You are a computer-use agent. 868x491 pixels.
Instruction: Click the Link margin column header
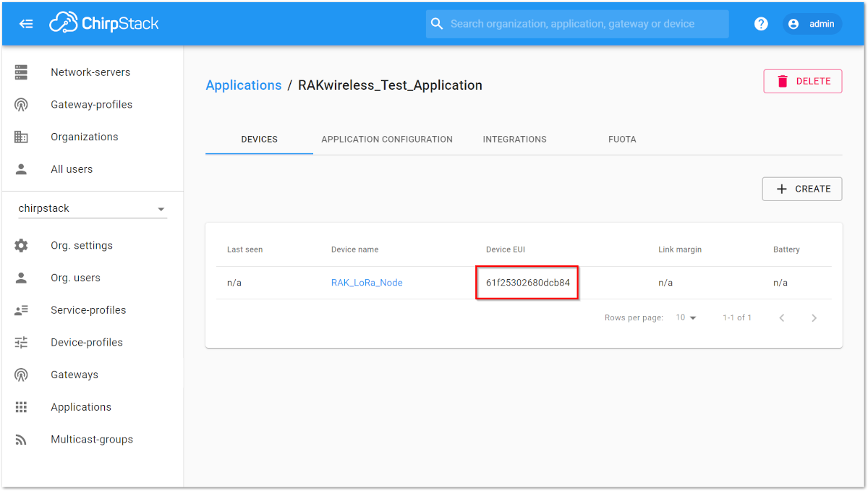click(x=680, y=249)
